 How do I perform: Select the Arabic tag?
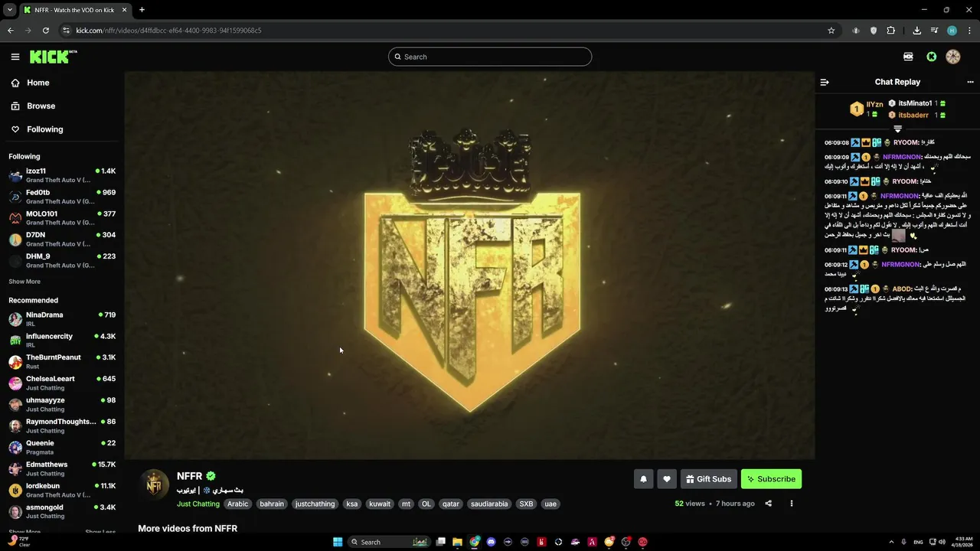pos(238,504)
